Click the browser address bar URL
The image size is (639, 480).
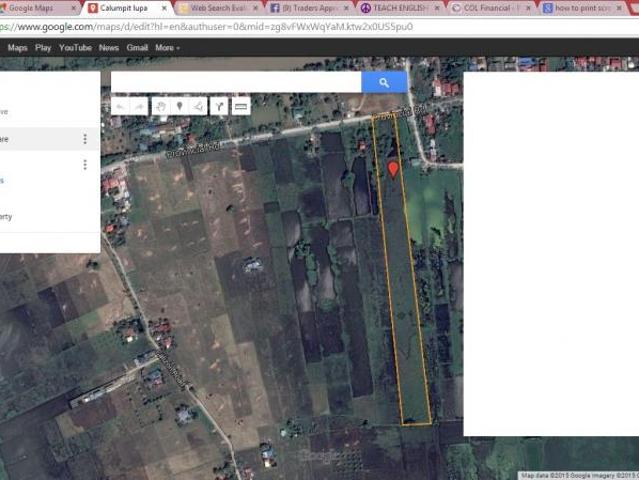[207, 27]
